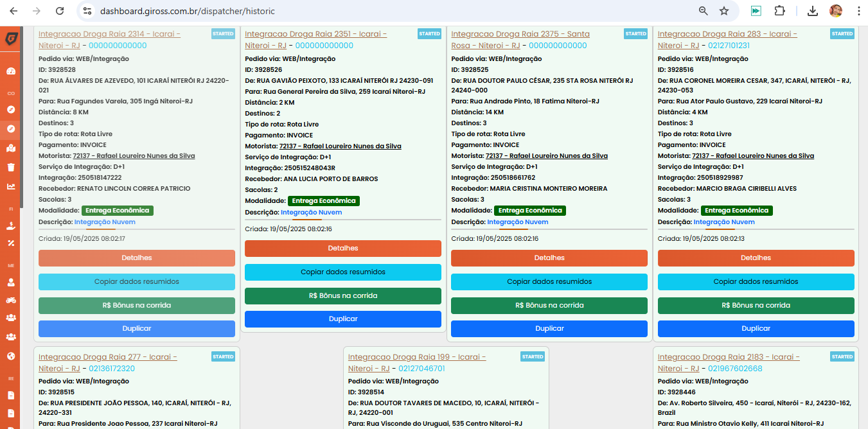This screenshot has width=868, height=429.
Task: Copy summarized data for order 3928516
Action: [x=756, y=281]
